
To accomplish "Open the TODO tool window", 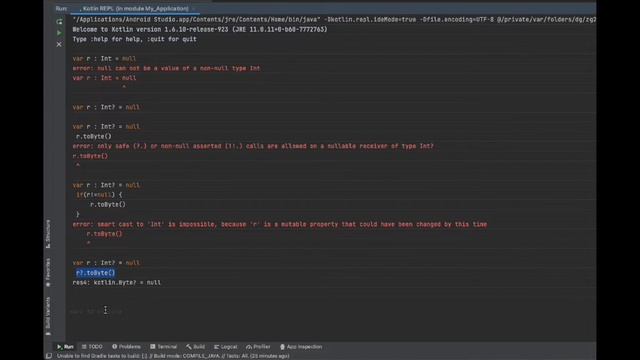I will 92,347.
